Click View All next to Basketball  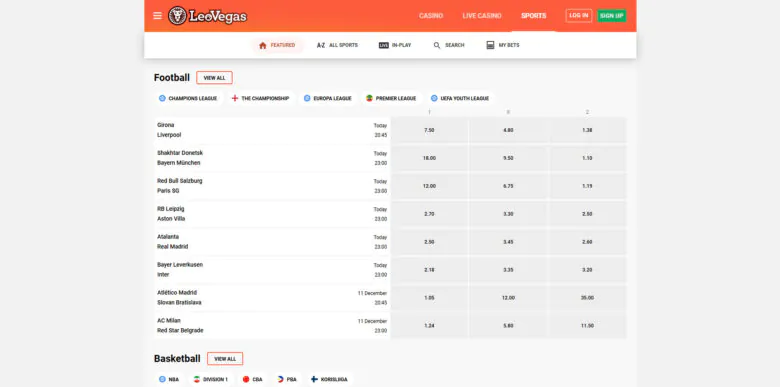(x=225, y=359)
